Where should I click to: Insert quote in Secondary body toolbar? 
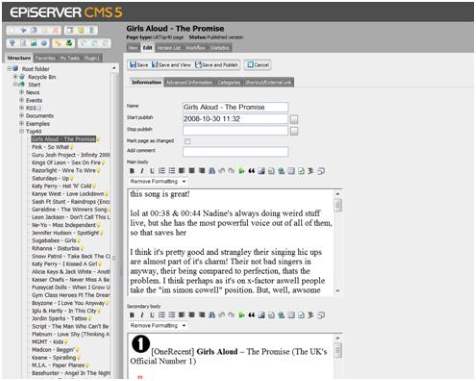[x=251, y=315]
